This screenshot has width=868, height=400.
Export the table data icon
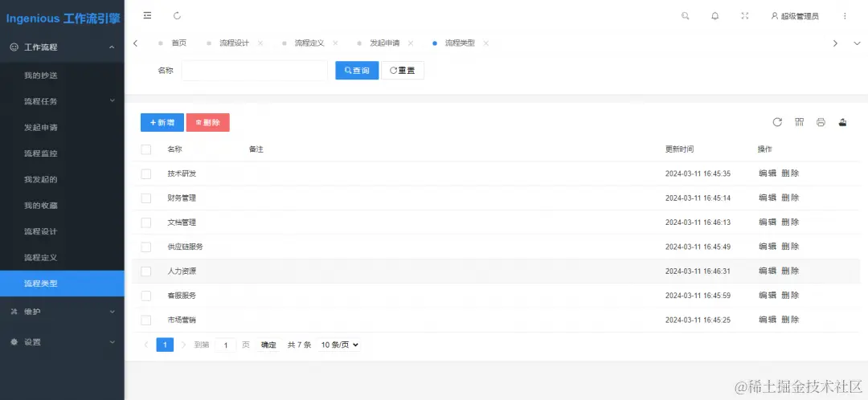pos(842,122)
